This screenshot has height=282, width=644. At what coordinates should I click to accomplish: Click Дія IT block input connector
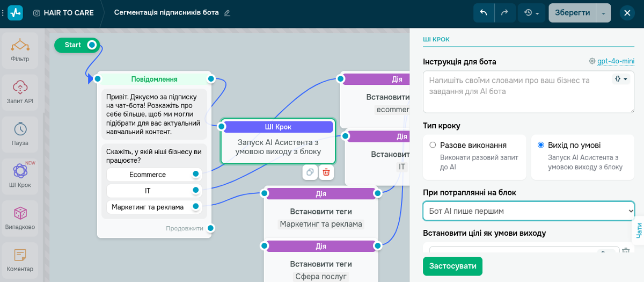tap(346, 136)
